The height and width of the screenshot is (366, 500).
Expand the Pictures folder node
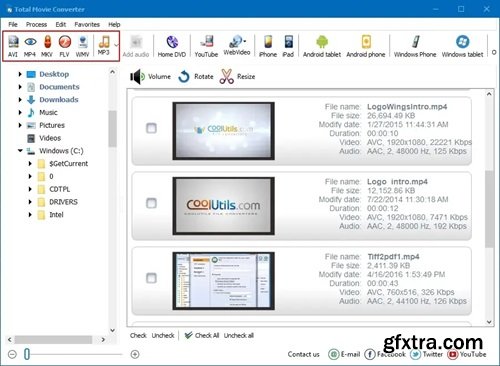point(20,125)
